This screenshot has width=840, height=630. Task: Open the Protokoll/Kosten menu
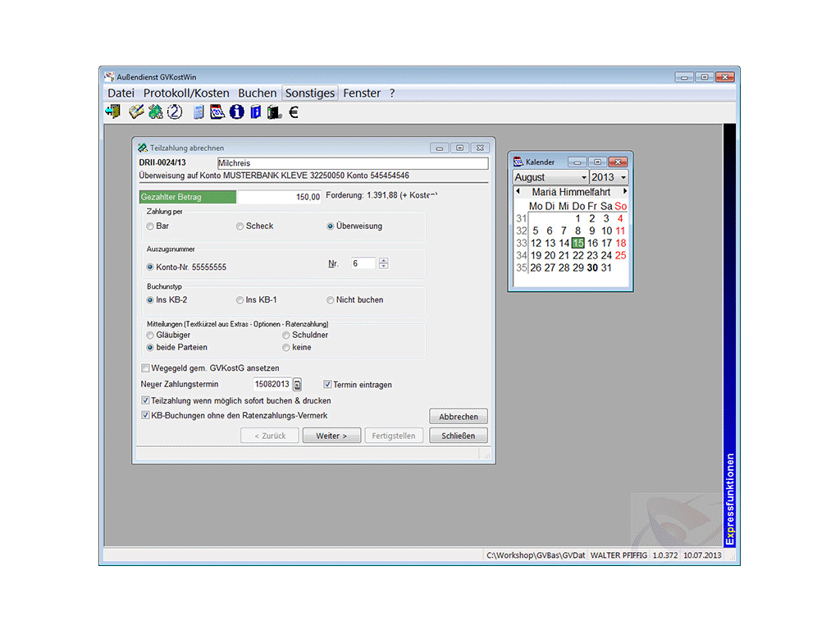pyautogui.click(x=186, y=94)
